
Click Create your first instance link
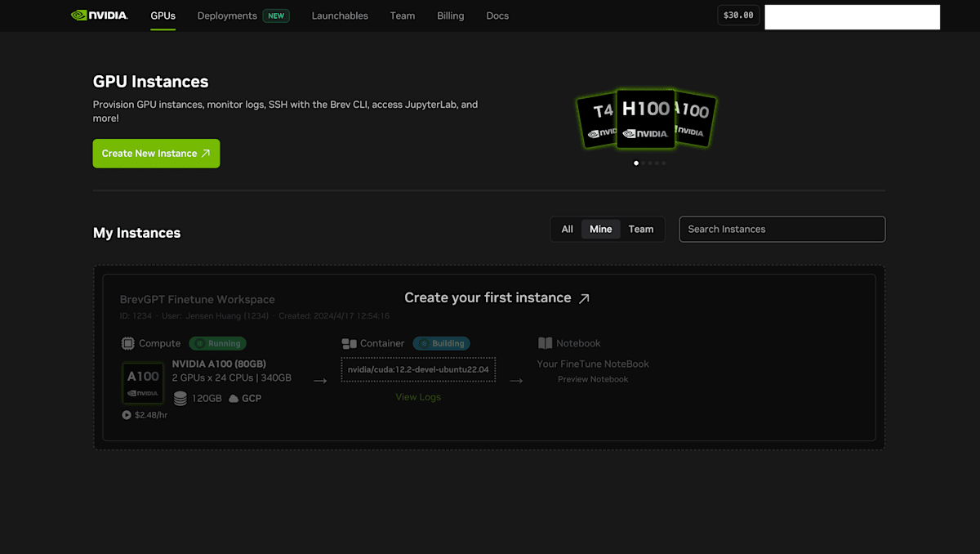[497, 297]
